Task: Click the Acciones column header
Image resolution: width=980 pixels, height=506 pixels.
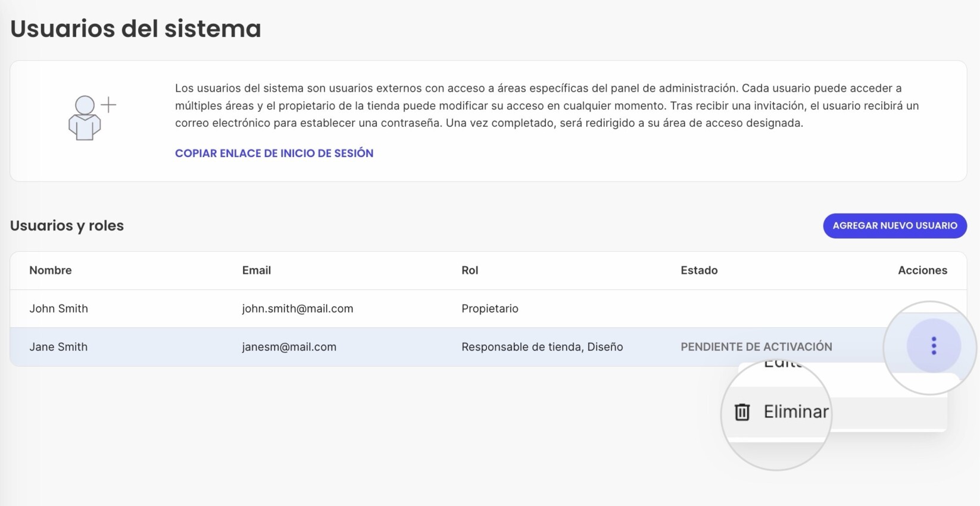Action: [923, 270]
